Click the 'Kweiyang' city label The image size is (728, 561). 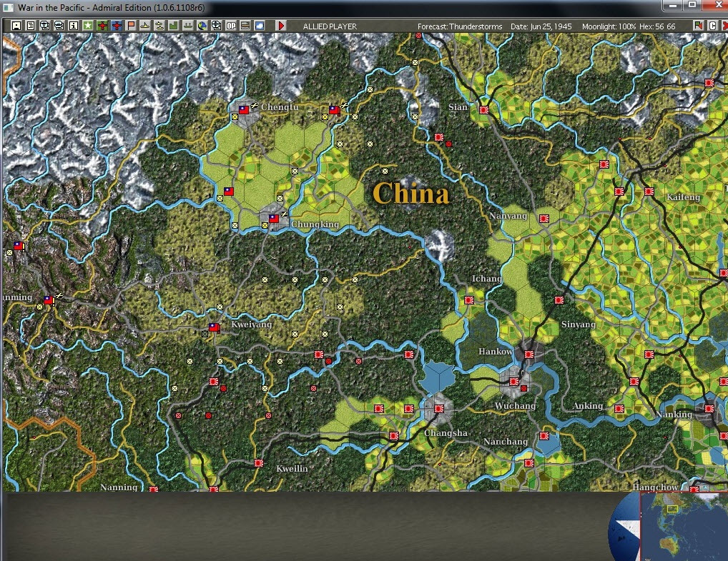pos(251,324)
